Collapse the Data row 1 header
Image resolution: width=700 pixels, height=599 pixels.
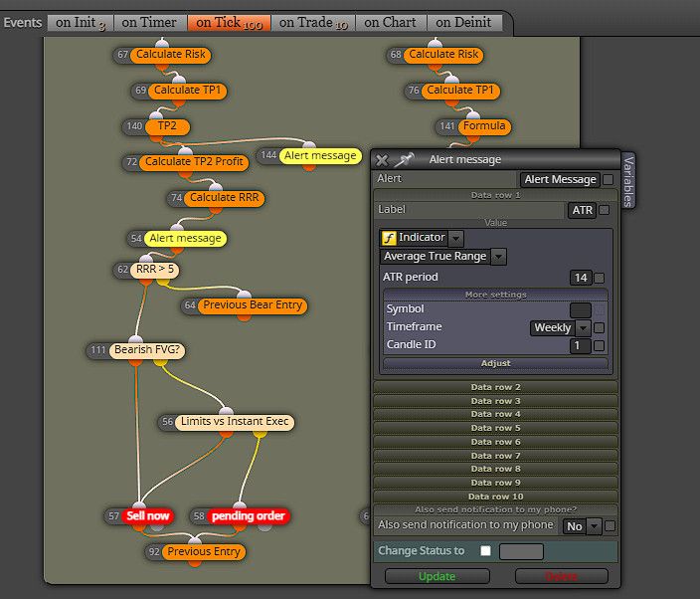tap(495, 195)
